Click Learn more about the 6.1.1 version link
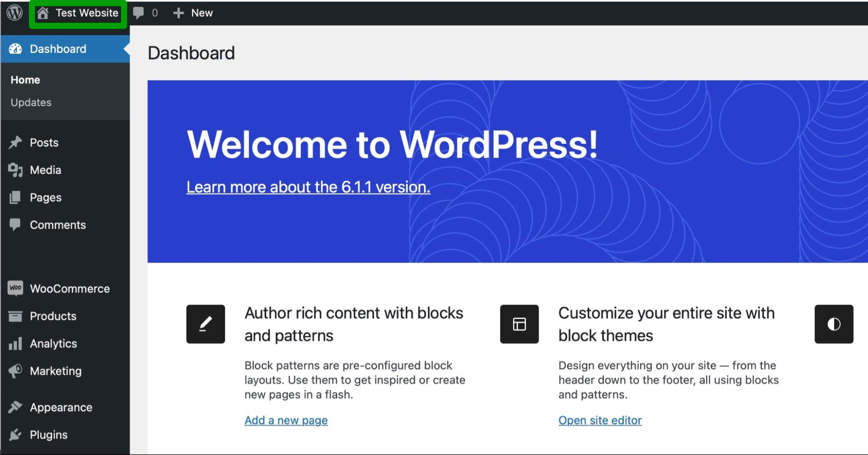The image size is (868, 455). pos(308,187)
